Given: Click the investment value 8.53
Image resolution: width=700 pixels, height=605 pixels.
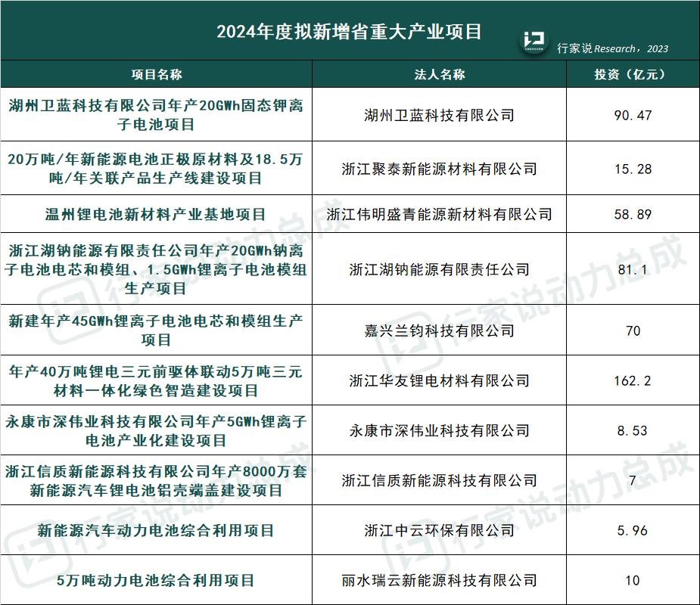Looking at the screenshot, I should (x=633, y=430).
